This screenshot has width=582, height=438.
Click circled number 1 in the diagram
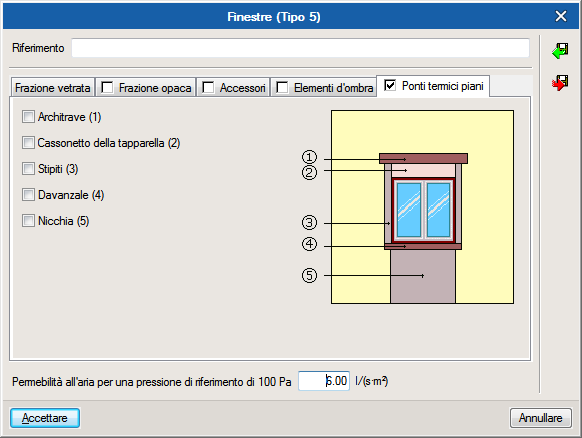(x=309, y=157)
